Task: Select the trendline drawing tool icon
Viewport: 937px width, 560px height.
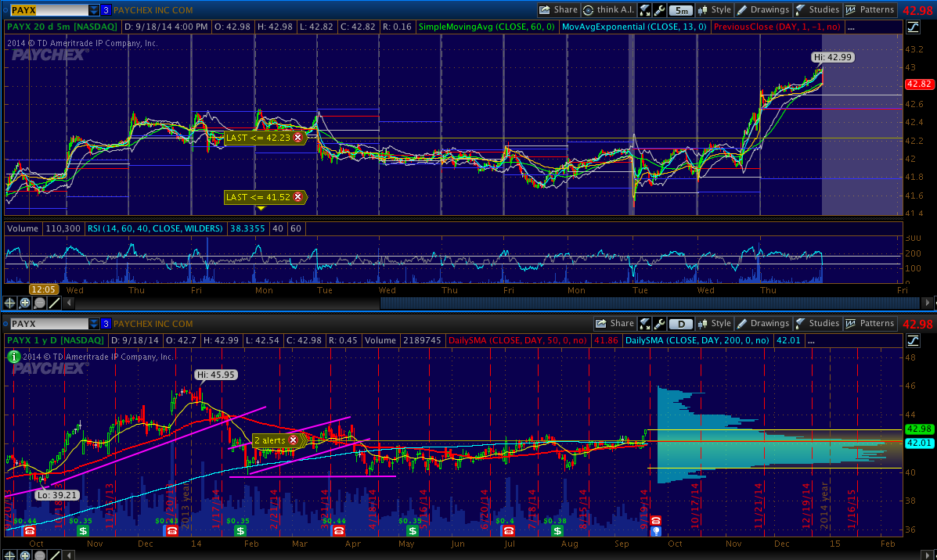Action: [x=54, y=303]
